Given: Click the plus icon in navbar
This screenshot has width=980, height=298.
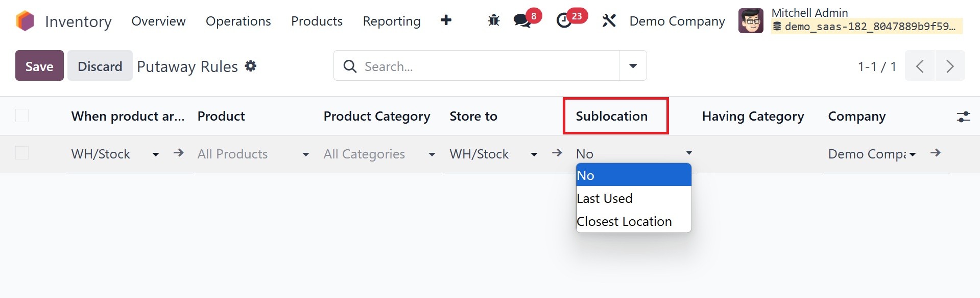Looking at the screenshot, I should 446,20.
